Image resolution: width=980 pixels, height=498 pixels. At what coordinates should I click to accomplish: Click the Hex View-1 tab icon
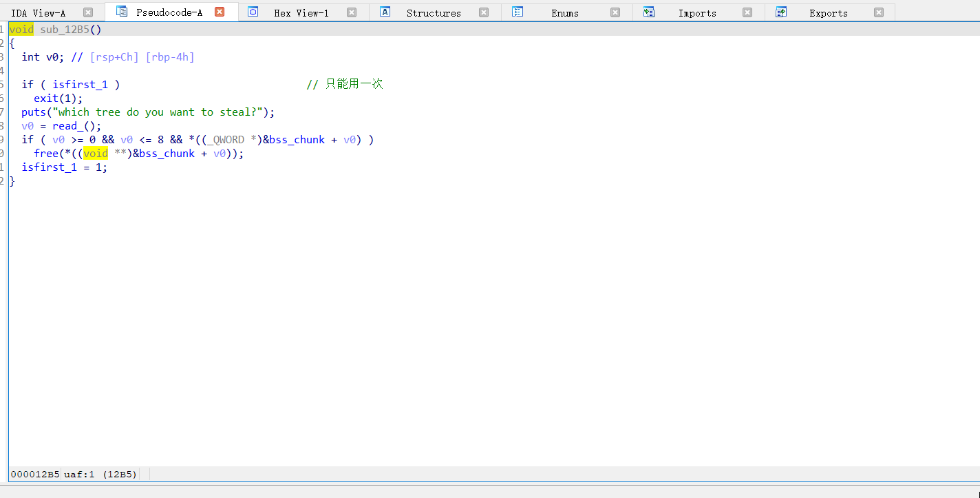click(x=253, y=12)
